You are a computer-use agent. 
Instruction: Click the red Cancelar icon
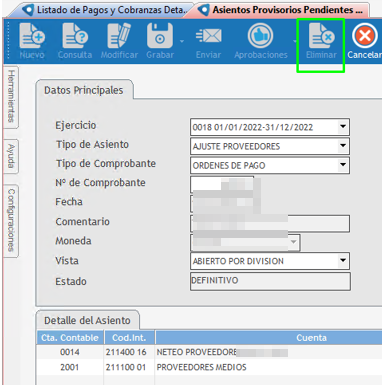[x=364, y=36]
